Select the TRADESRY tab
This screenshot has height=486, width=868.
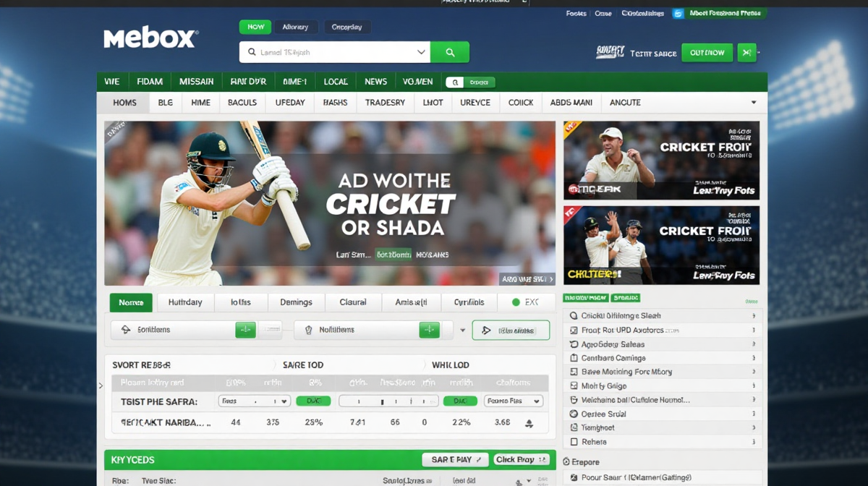click(385, 103)
